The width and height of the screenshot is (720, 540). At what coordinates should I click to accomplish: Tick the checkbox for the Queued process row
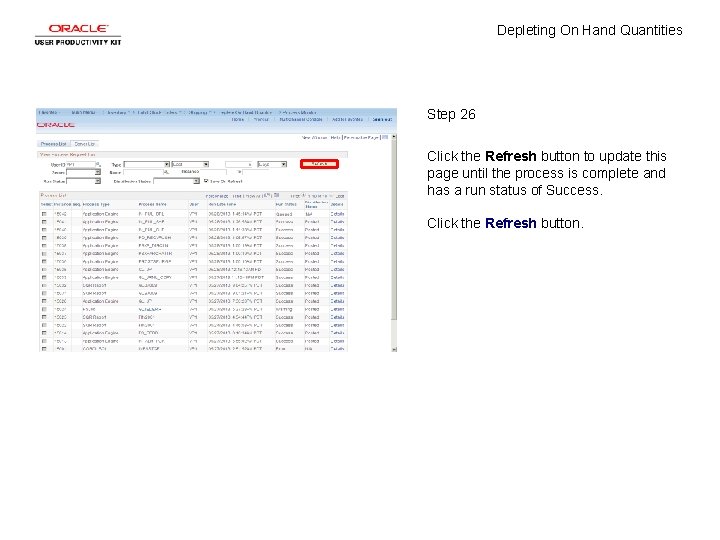(x=45, y=214)
